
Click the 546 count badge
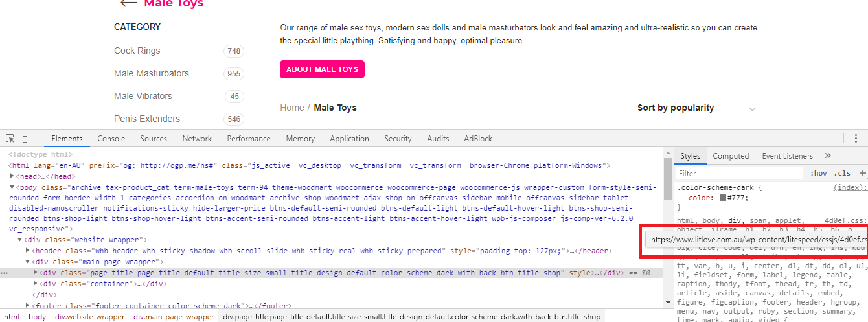click(x=234, y=119)
